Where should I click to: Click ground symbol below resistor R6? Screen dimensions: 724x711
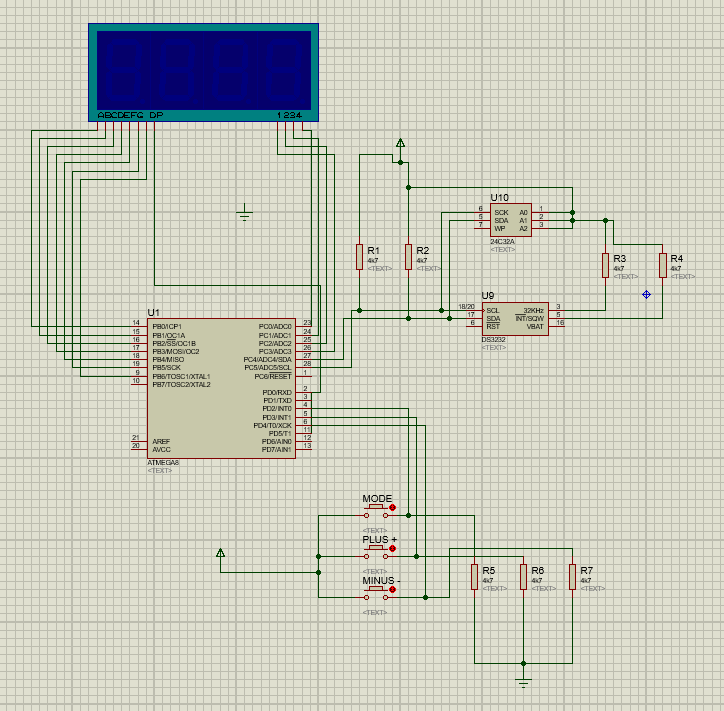[x=522, y=682]
